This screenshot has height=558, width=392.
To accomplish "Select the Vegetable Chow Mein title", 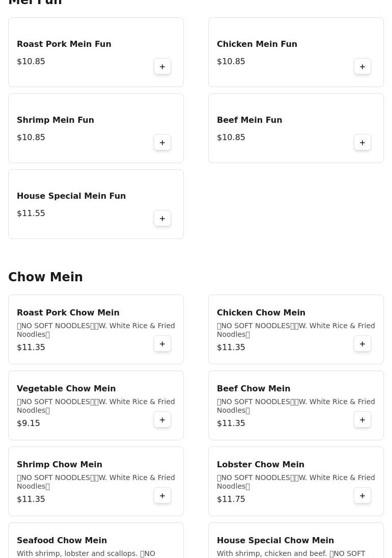I will [66, 389].
